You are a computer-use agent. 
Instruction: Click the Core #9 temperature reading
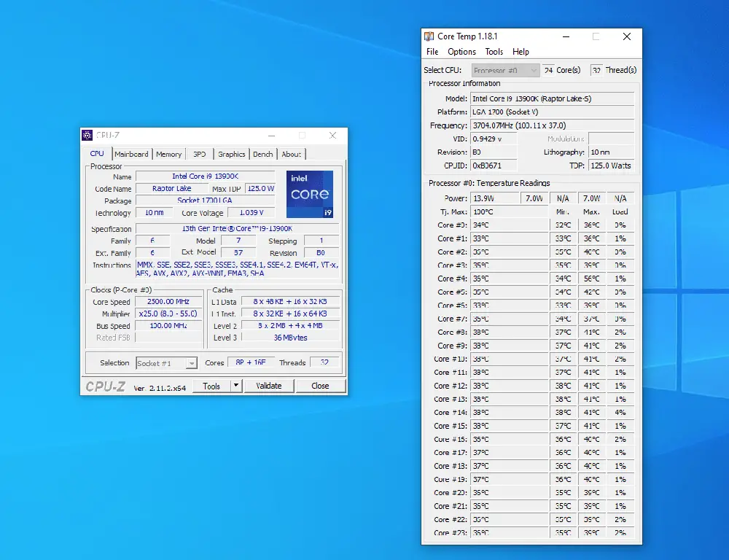coord(509,346)
